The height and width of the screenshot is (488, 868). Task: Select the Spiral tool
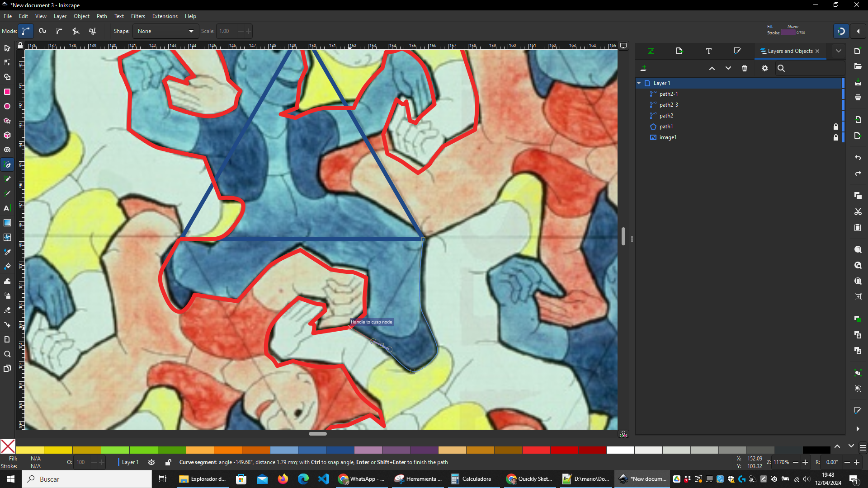tap(7, 150)
